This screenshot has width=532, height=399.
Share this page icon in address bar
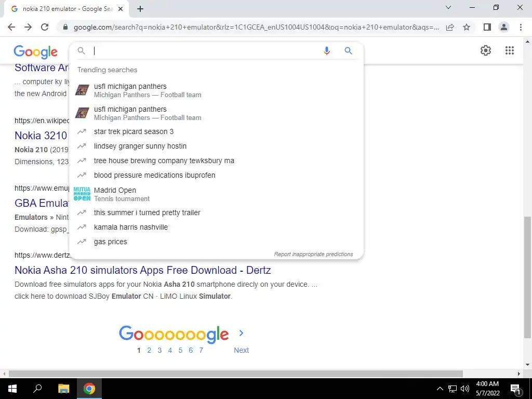450,27
